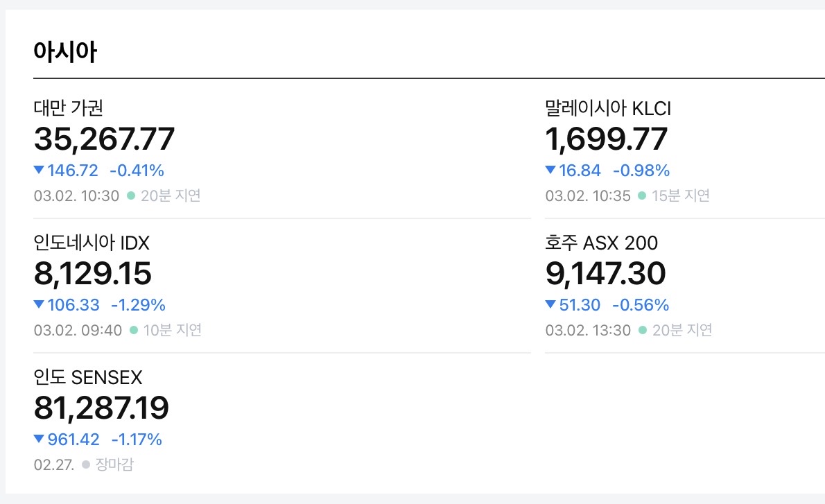The width and height of the screenshot is (825, 504).
Task: Click the 35,267.77 index value
Action: [x=104, y=139]
